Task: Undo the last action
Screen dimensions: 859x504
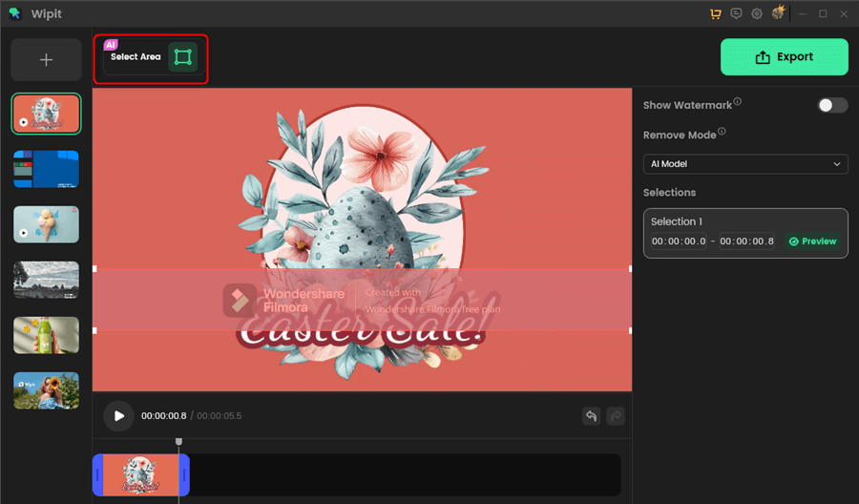Action: (x=591, y=416)
